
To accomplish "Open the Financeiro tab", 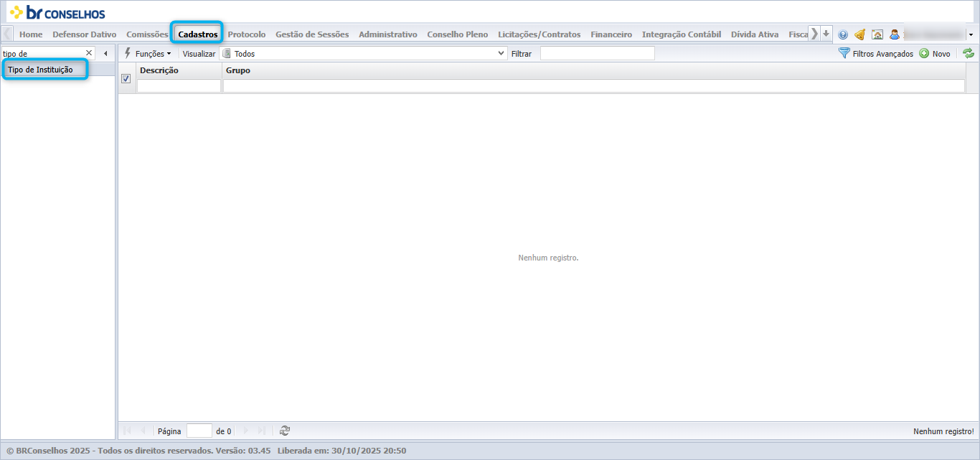I will (x=611, y=34).
